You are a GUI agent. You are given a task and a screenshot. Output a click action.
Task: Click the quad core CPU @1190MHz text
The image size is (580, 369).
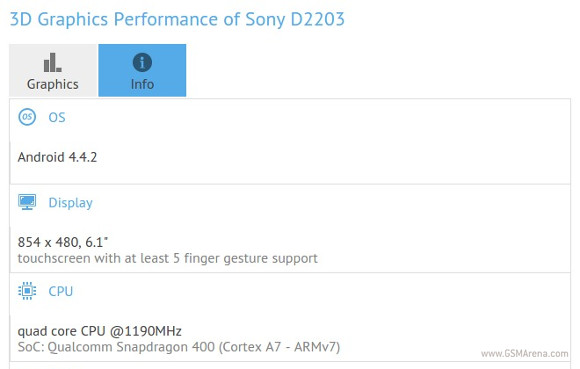click(100, 331)
